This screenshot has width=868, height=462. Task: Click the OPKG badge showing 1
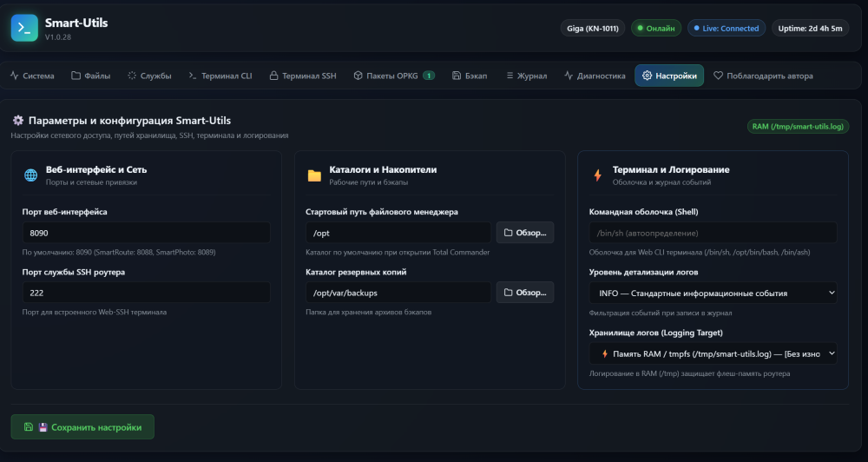429,76
